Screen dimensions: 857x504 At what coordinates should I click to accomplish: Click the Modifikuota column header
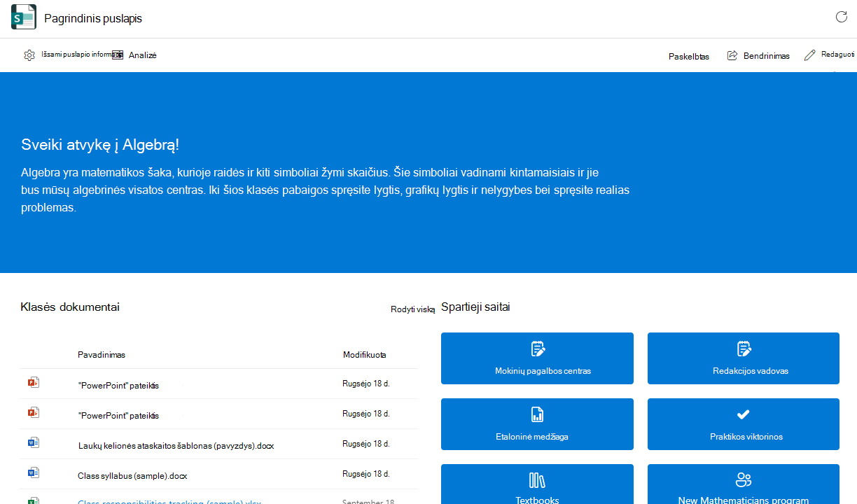tap(364, 355)
